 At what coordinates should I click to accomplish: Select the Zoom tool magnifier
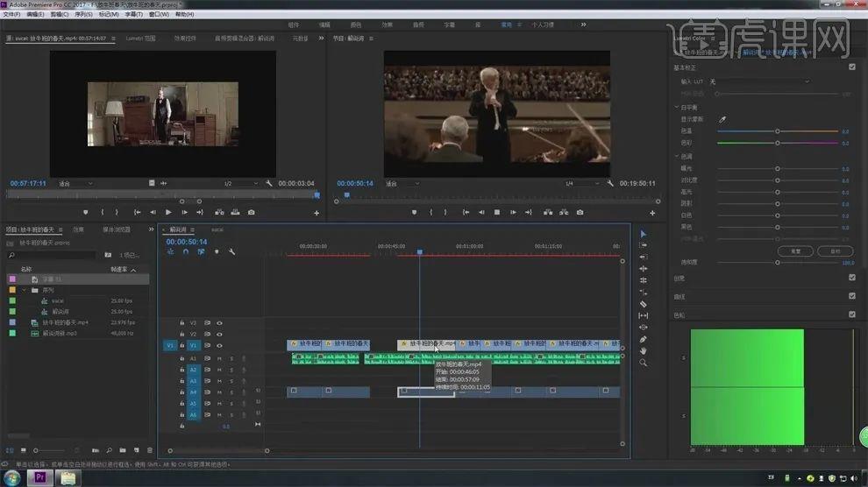[644, 363]
